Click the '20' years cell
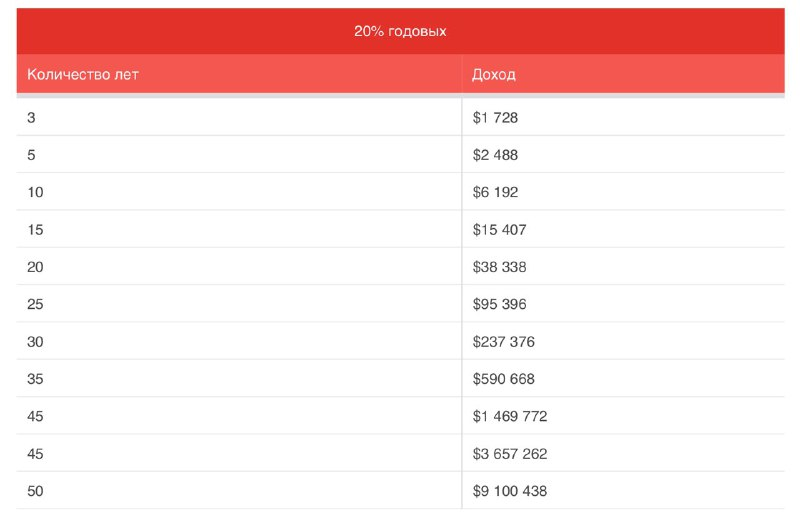Screen dimensions: 800x524 point(35,267)
